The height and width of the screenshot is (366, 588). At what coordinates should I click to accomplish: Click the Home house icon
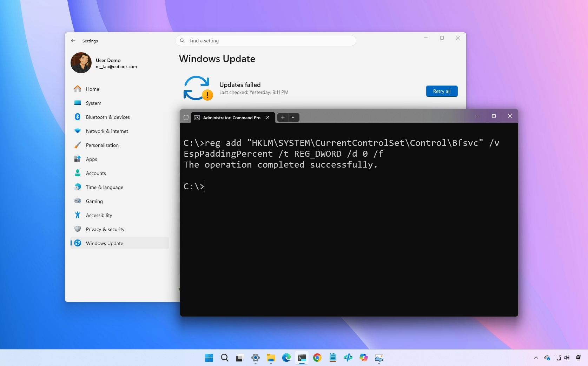point(78,89)
